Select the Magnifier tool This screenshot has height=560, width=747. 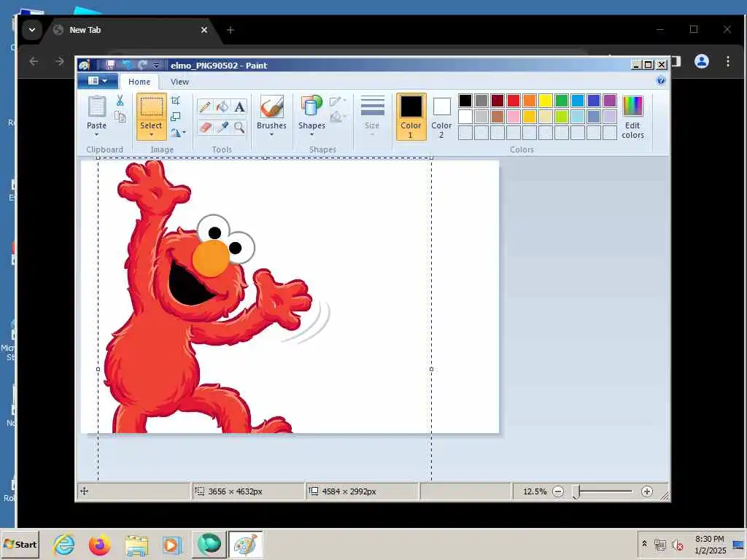click(239, 127)
